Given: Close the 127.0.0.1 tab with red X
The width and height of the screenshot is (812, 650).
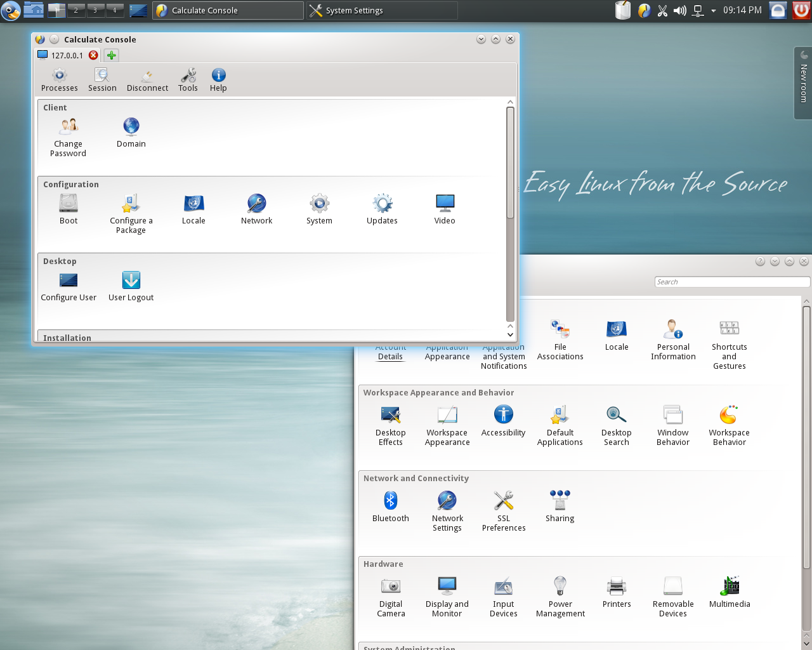Looking at the screenshot, I should [x=93, y=55].
